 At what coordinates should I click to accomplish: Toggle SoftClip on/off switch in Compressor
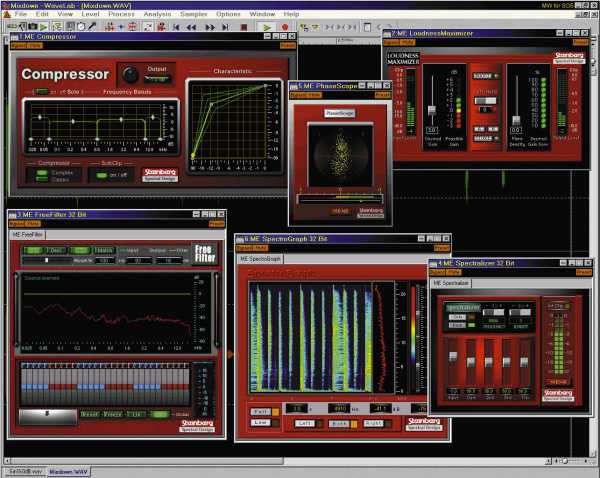coord(102,175)
